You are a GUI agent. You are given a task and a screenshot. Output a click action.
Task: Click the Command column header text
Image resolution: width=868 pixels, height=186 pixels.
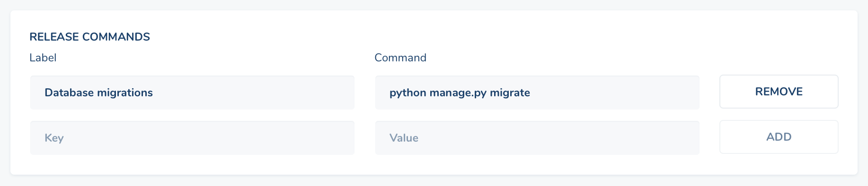(x=400, y=58)
